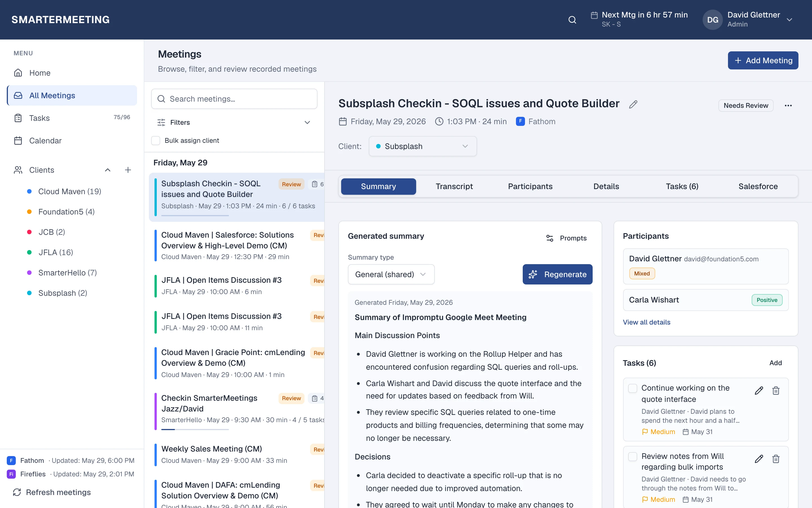Select the Foundation5 (4) client
812x508 pixels.
(x=67, y=212)
